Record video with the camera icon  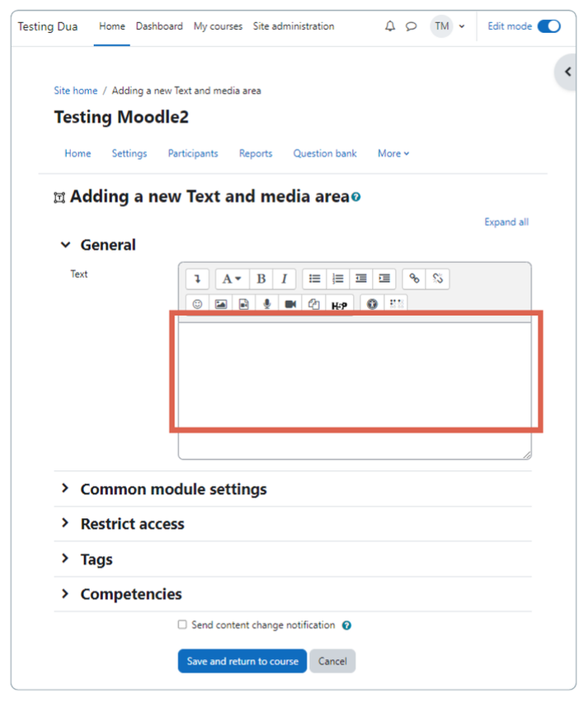coord(289,304)
